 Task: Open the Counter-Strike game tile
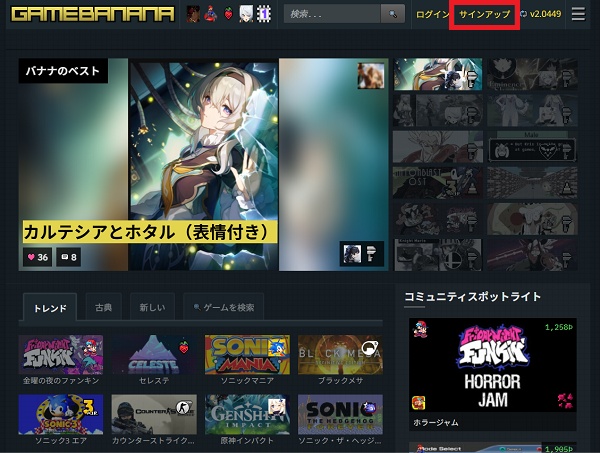(154, 414)
